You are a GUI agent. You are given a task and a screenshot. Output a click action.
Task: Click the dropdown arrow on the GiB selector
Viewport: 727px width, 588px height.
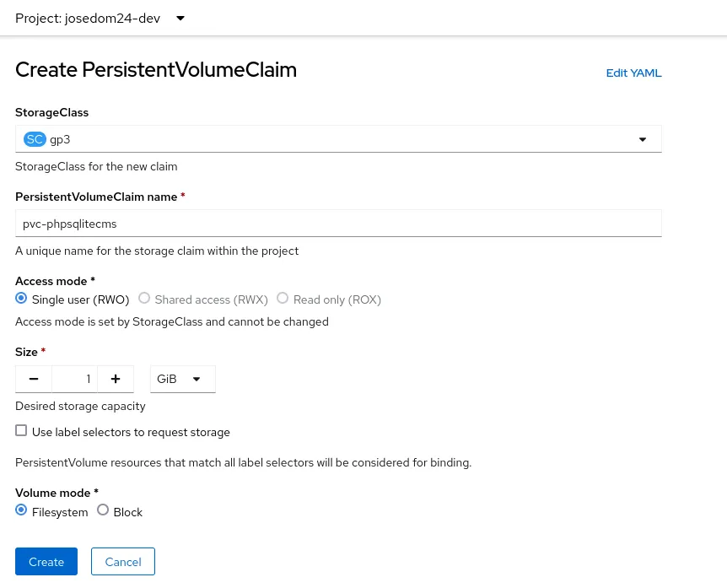196,378
